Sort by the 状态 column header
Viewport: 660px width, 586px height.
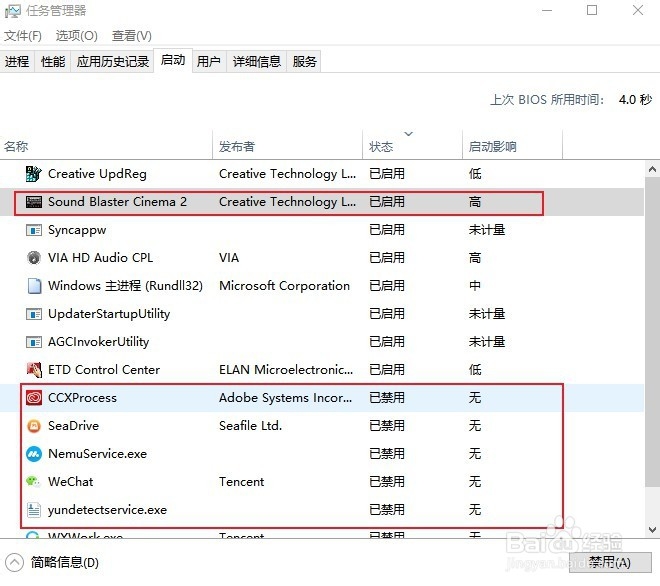click(412, 146)
